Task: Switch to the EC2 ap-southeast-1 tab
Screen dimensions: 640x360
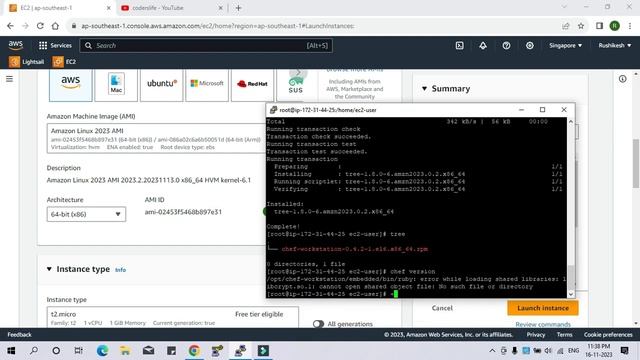Action: 59,8
